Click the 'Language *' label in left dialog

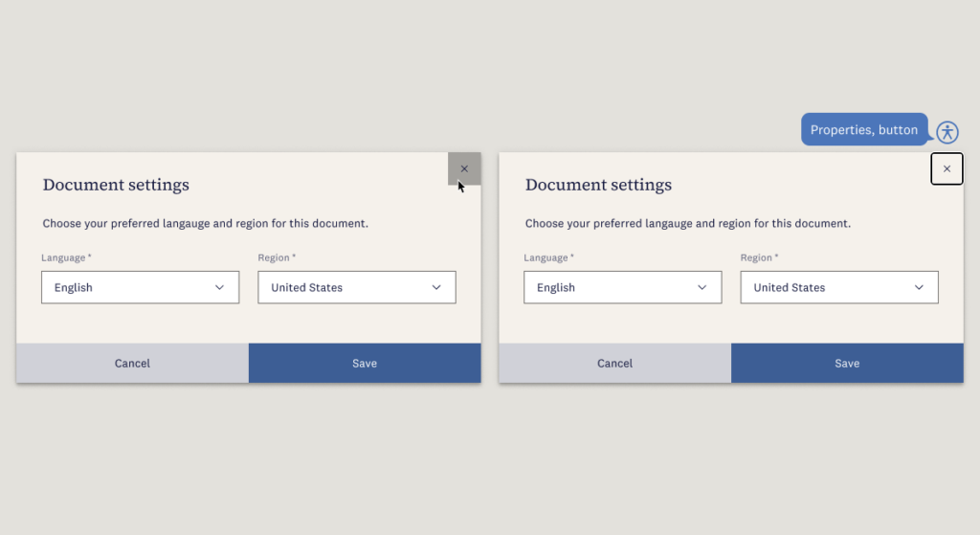(x=66, y=257)
